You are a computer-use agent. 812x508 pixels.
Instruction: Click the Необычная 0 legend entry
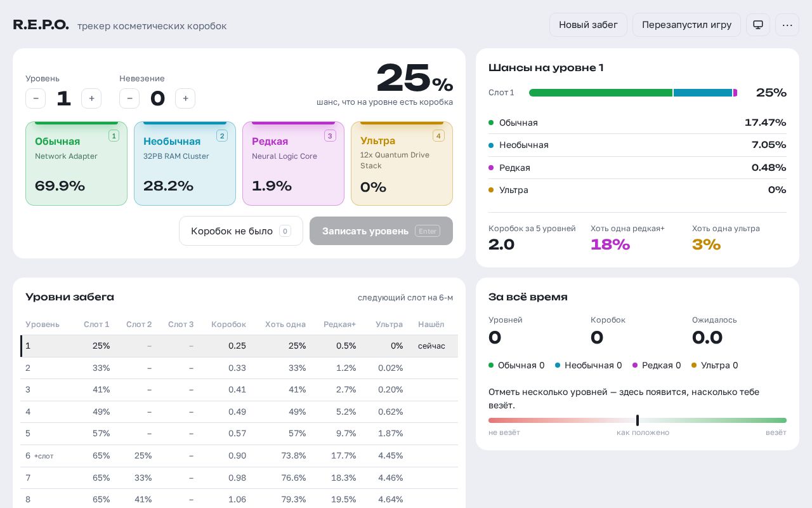click(588, 365)
